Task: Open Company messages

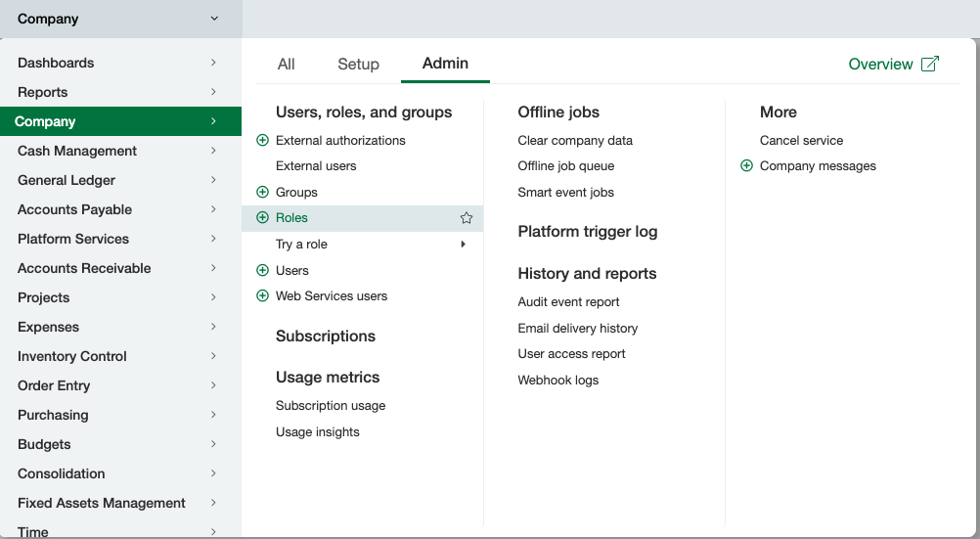Action: (818, 165)
